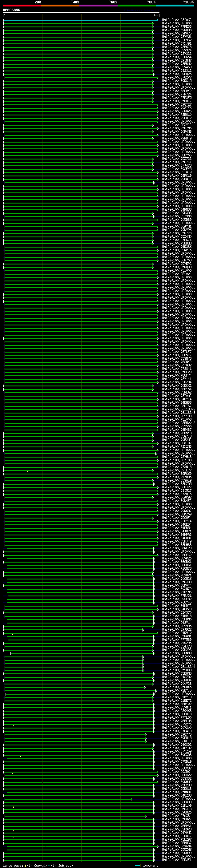197x868 pixels.
Task: Click the green ~80% identity scale segment
Action: click(x=136, y=6)
